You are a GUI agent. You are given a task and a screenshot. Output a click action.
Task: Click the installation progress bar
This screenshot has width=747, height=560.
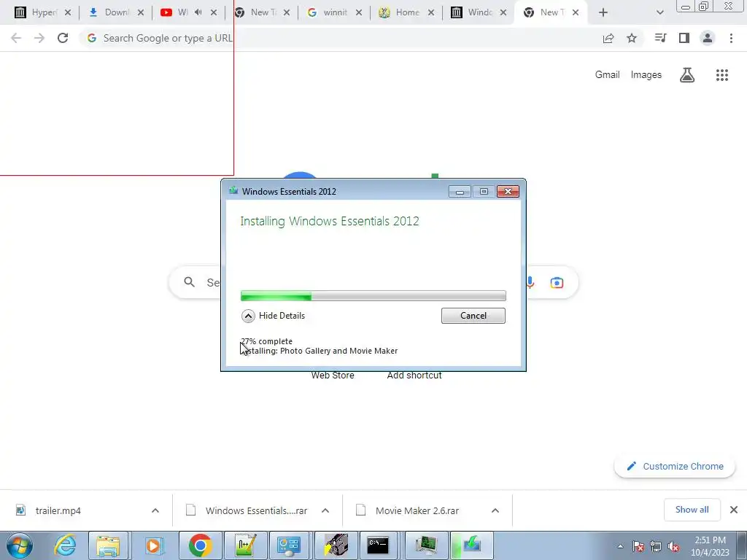[x=373, y=296]
